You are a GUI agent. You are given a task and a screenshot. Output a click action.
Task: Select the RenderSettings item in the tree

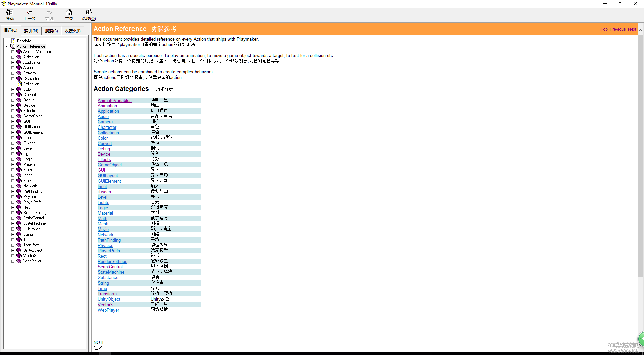(x=36, y=213)
